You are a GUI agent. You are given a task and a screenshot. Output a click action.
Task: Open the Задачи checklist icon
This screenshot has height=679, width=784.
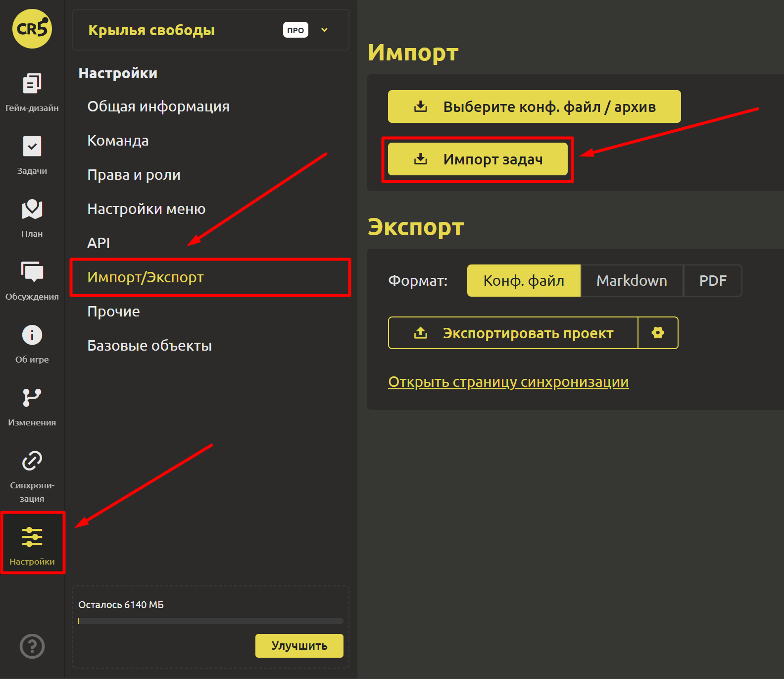[x=32, y=147]
